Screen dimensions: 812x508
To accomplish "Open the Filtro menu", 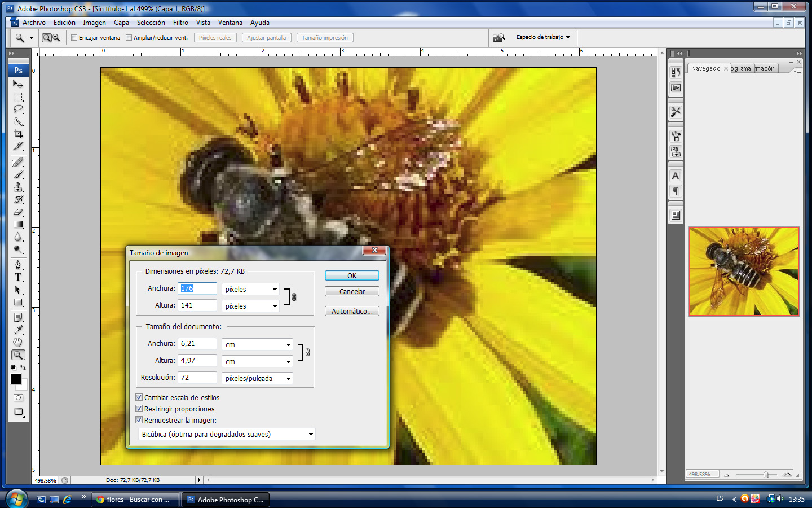I will coord(180,23).
